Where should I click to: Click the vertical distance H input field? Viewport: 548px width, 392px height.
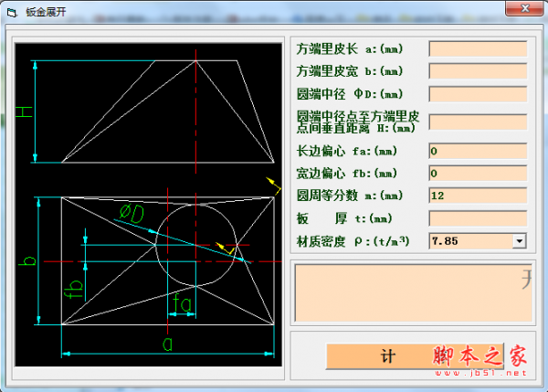coord(478,122)
